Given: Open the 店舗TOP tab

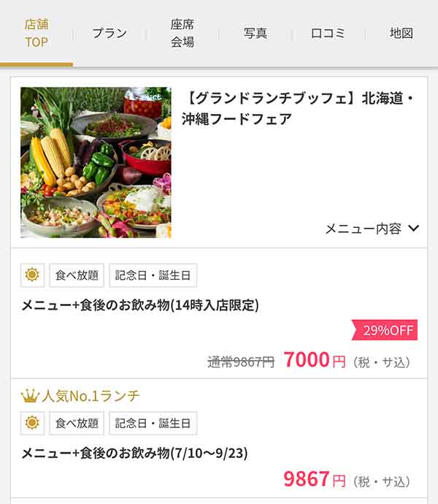Looking at the screenshot, I should [x=36, y=33].
